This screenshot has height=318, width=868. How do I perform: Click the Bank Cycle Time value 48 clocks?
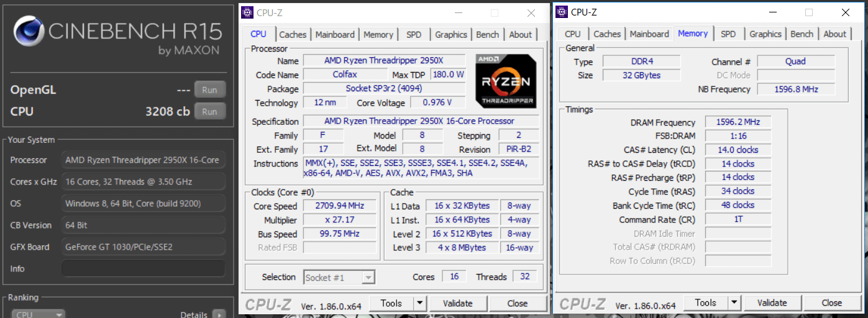click(738, 205)
